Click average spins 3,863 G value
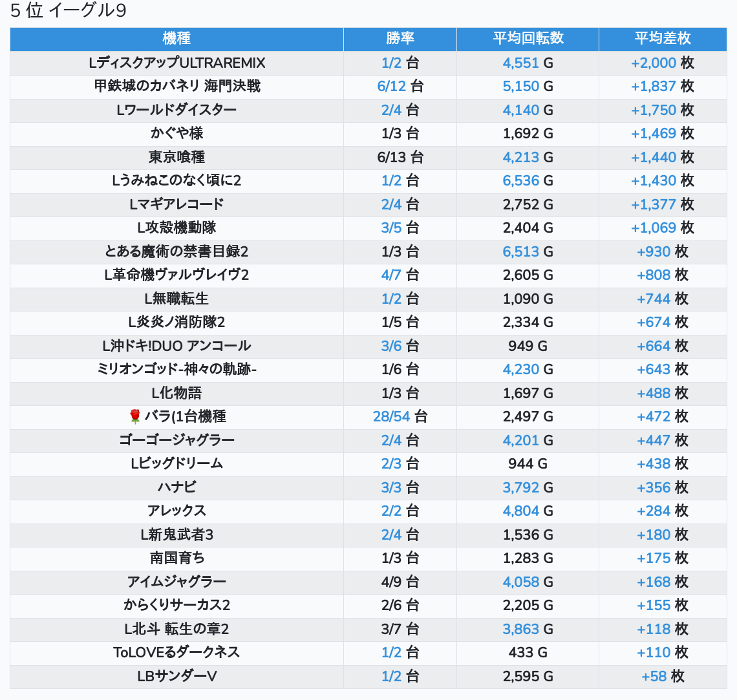 point(528,629)
